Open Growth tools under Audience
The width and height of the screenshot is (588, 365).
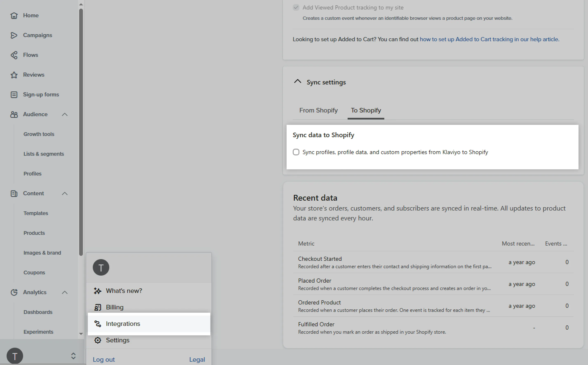click(x=39, y=134)
